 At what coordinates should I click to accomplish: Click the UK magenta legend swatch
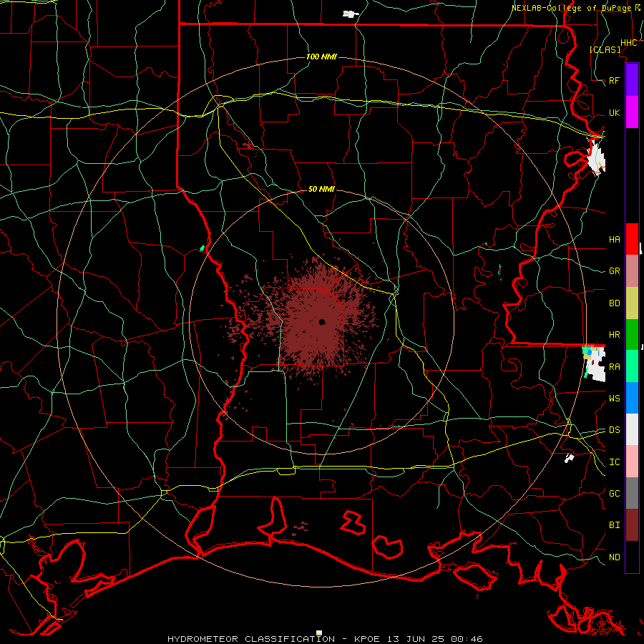(632, 112)
